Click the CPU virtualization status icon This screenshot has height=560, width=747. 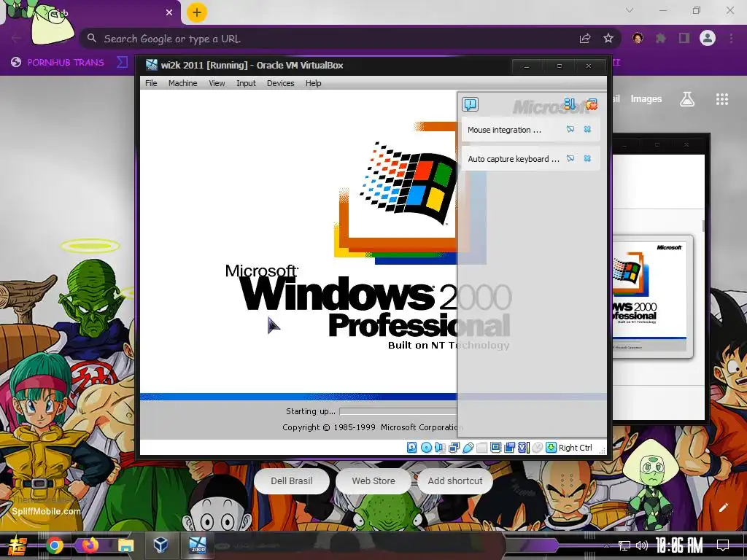coord(523,448)
